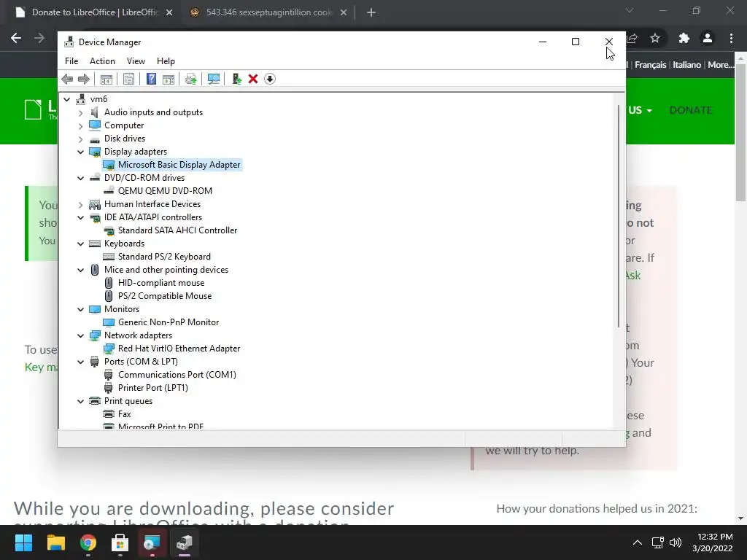This screenshot has height=560, width=747.
Task: Click the Action pane toggle toolbar icon
Action: click(169, 79)
